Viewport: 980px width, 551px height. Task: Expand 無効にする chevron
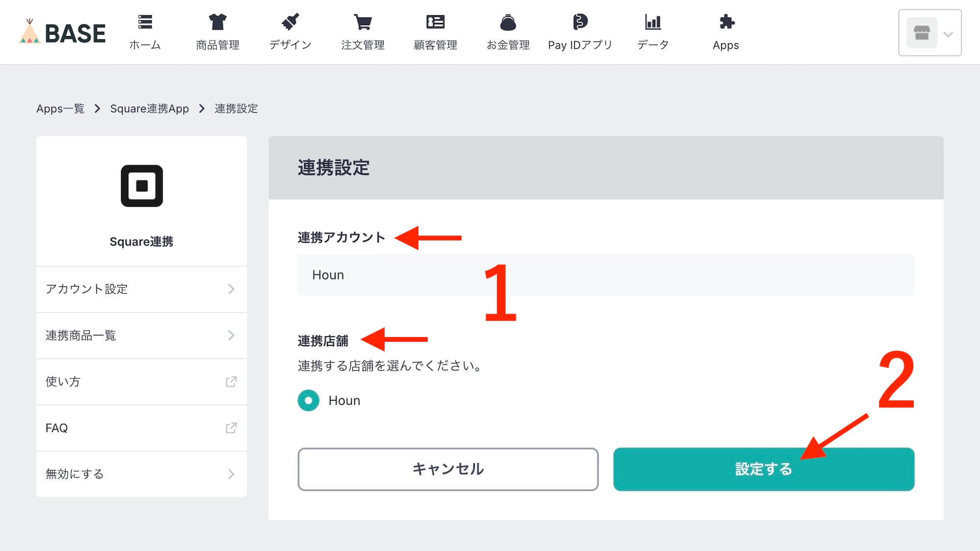click(x=231, y=474)
